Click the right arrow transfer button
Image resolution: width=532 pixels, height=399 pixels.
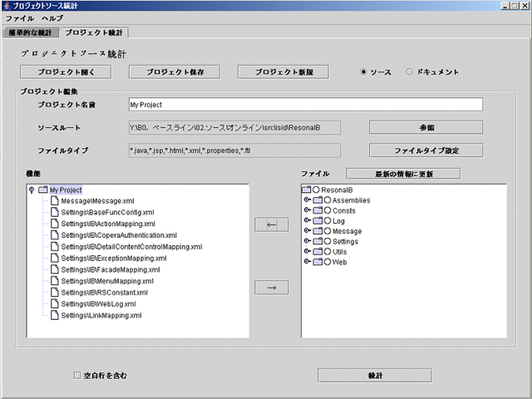pyautogui.click(x=271, y=288)
